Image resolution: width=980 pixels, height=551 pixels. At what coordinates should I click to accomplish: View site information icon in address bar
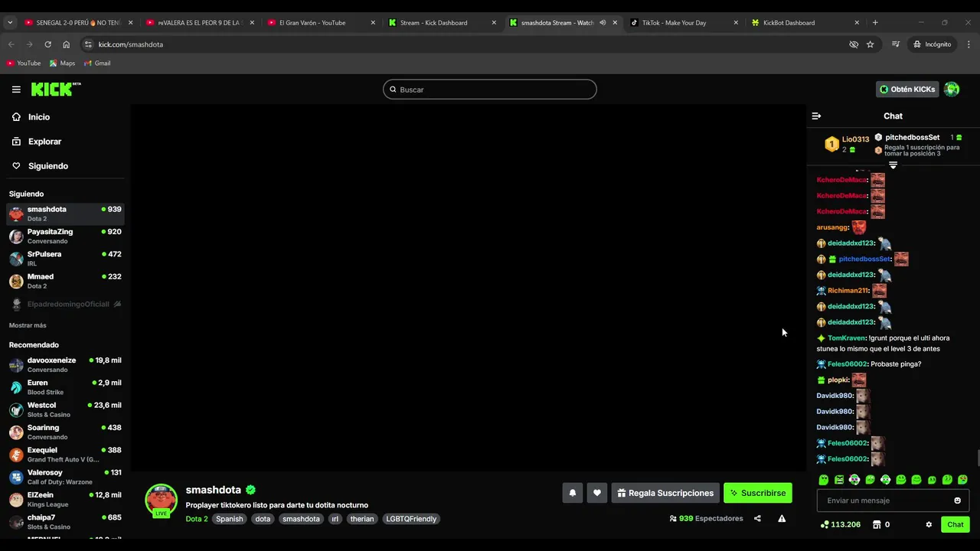click(88, 44)
